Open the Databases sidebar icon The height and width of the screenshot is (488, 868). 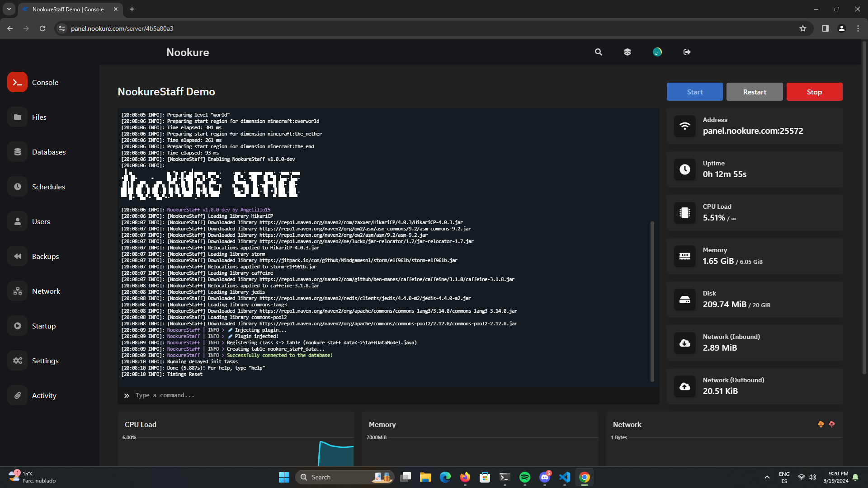point(17,152)
